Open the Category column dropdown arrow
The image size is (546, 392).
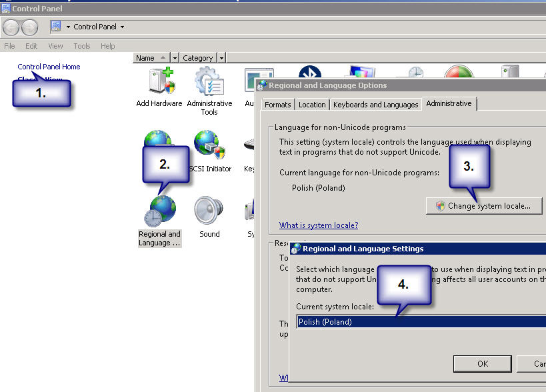click(x=221, y=58)
